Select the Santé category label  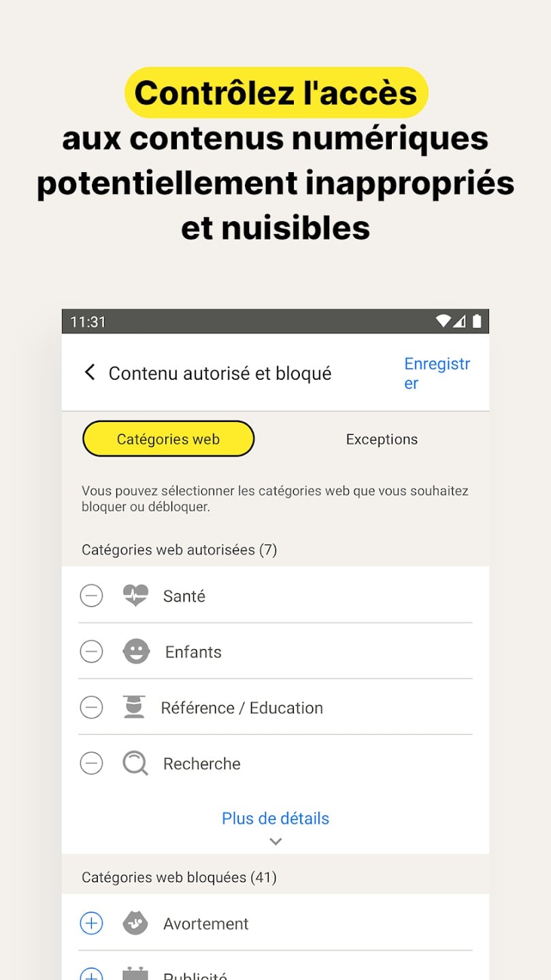(x=184, y=595)
